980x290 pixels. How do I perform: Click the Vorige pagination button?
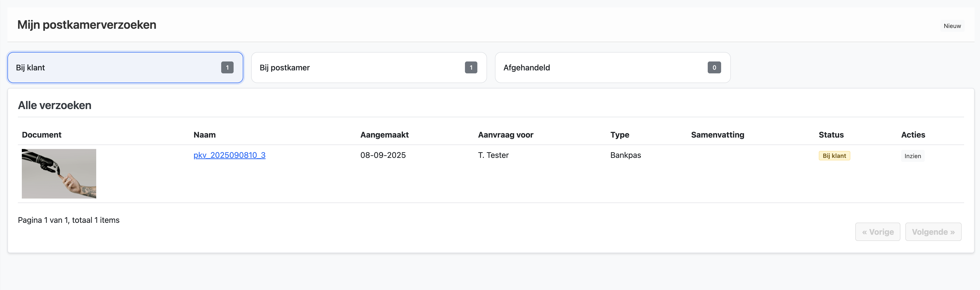pos(877,232)
